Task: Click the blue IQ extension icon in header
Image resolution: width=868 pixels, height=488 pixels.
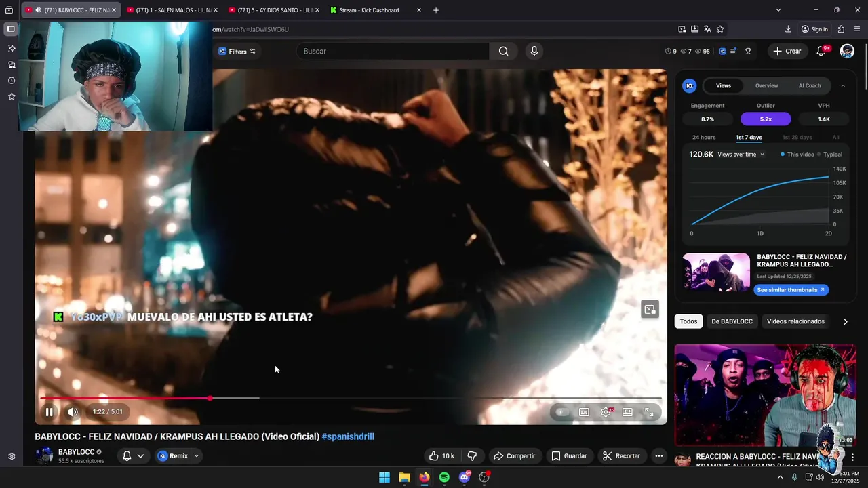Action: tap(722, 51)
